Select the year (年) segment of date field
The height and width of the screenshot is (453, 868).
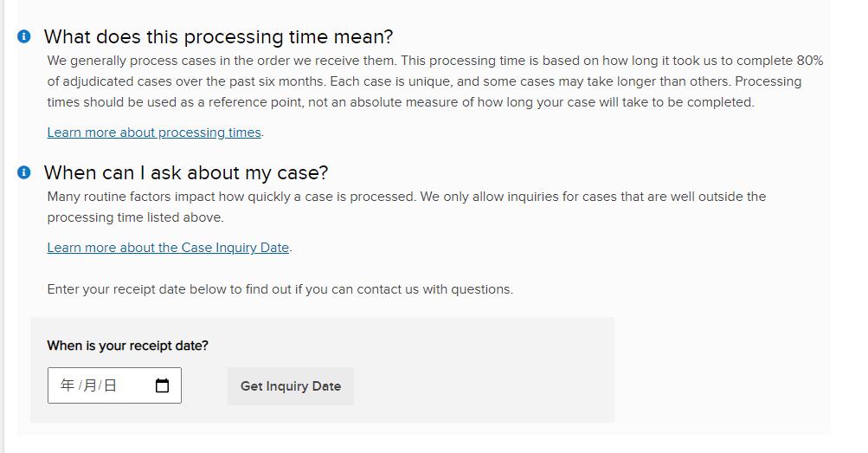pyautogui.click(x=67, y=386)
